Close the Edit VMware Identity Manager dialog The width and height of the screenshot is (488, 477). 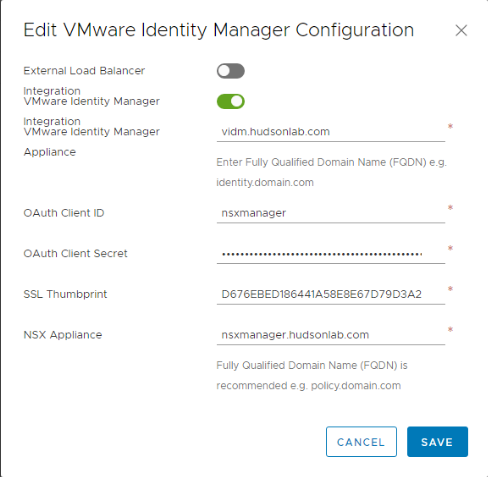[x=461, y=31]
